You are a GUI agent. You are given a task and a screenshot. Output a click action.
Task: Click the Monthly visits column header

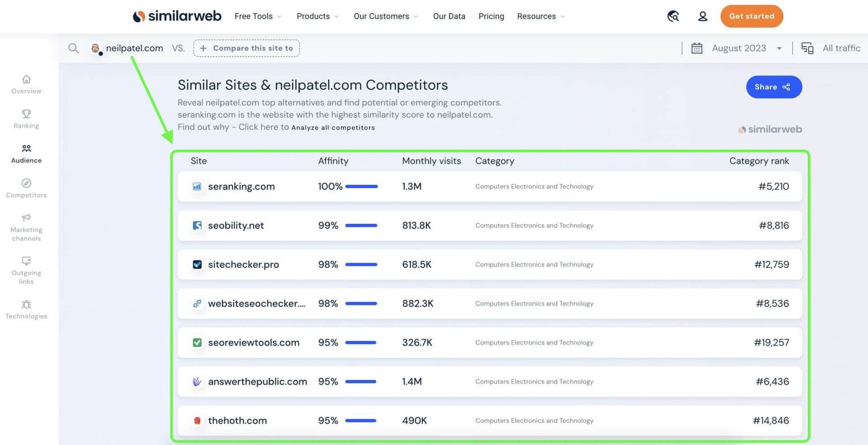coord(432,161)
